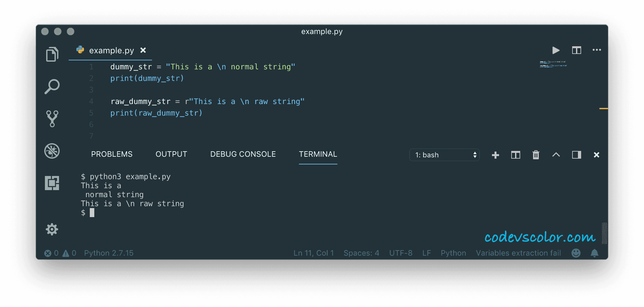This screenshot has width=644, height=307.
Task: Open the '1: bash' terminal dropdown
Action: [444, 155]
